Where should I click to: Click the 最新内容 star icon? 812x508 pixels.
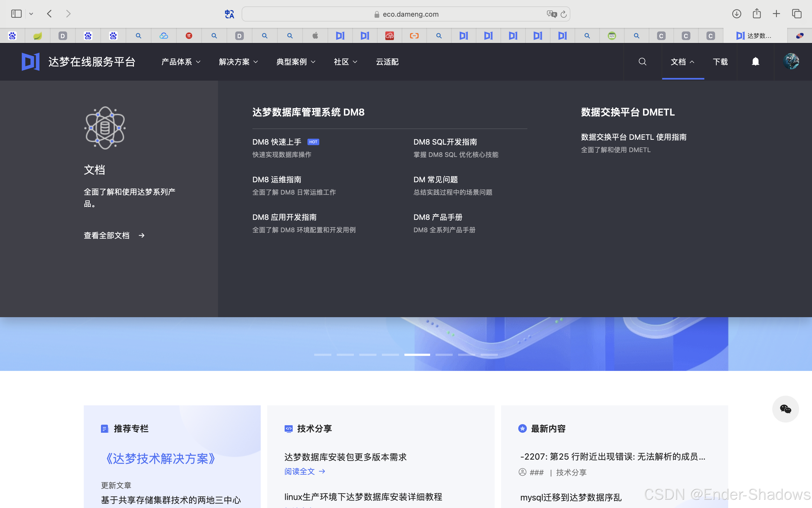point(523,428)
